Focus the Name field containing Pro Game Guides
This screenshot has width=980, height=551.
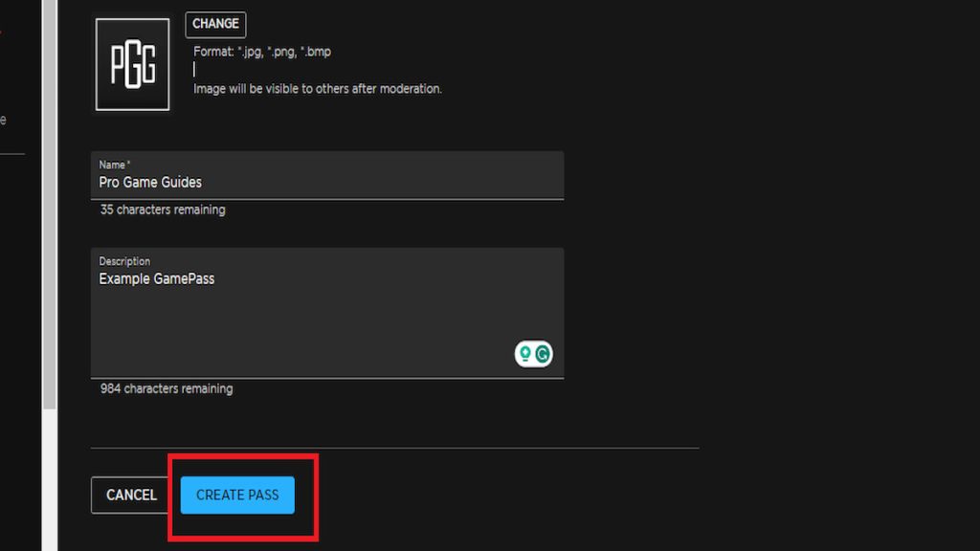(327, 176)
